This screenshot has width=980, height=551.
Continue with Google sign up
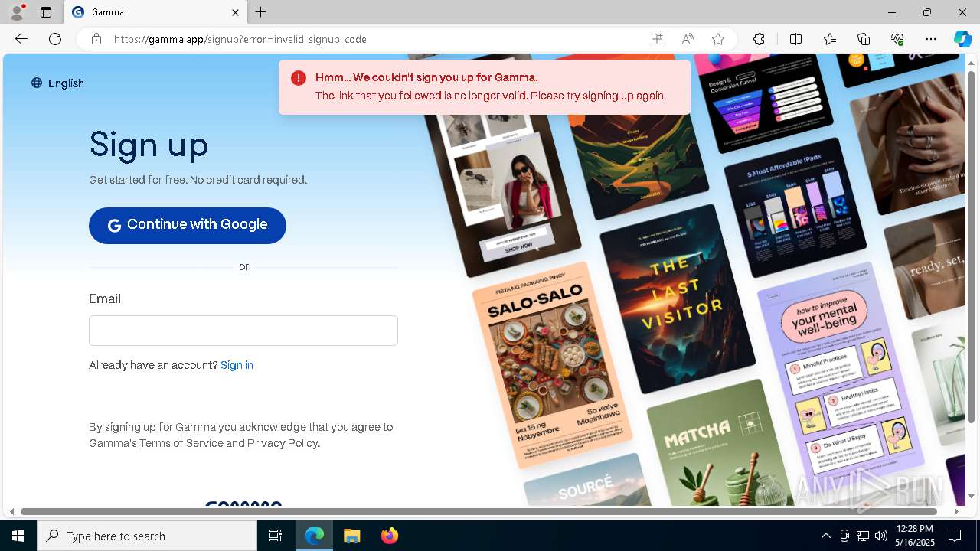(x=188, y=225)
